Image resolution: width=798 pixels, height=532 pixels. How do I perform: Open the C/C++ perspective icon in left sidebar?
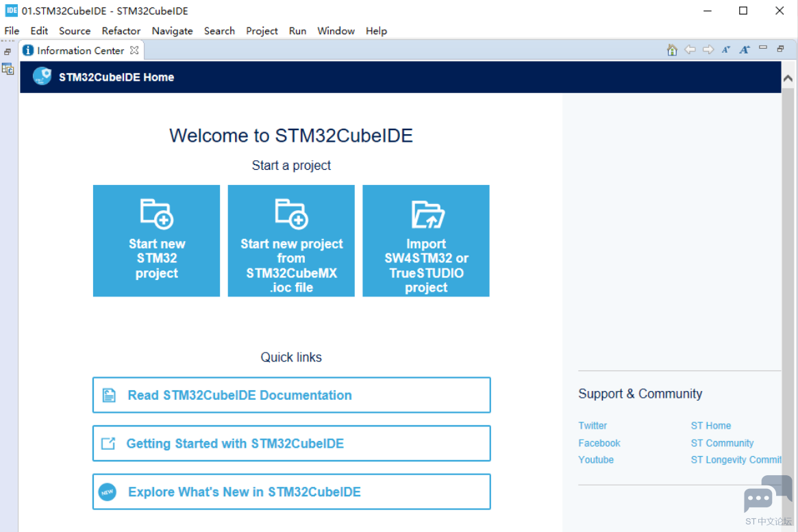tap(8, 69)
